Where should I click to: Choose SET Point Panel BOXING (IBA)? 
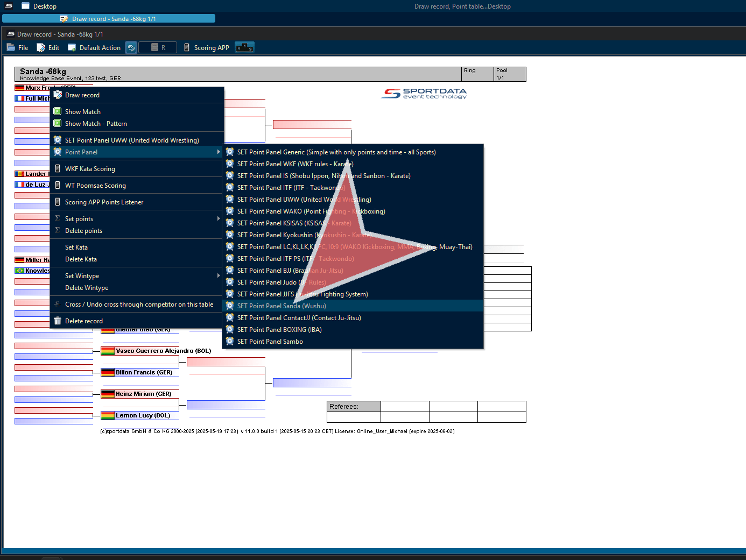[x=279, y=330]
